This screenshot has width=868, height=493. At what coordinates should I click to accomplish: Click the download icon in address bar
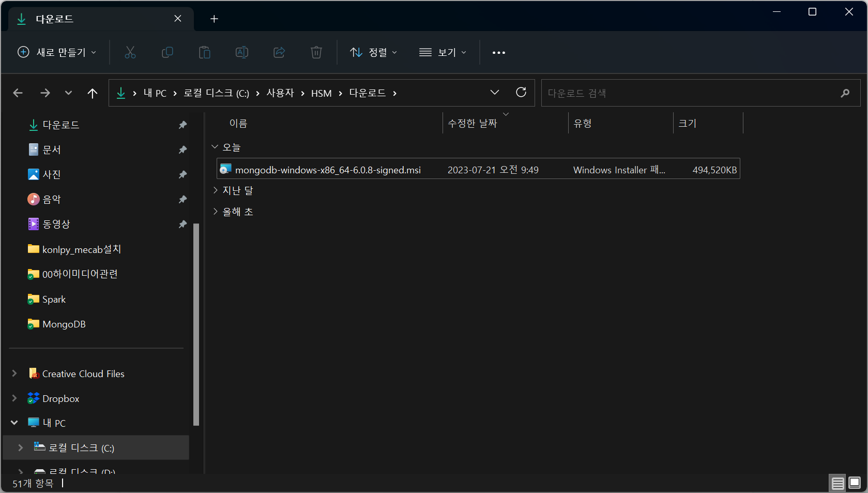point(121,93)
